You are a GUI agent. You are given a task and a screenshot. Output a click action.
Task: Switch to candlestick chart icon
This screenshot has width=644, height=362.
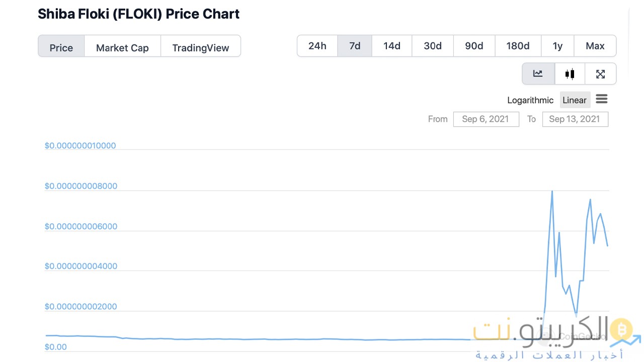[570, 74]
